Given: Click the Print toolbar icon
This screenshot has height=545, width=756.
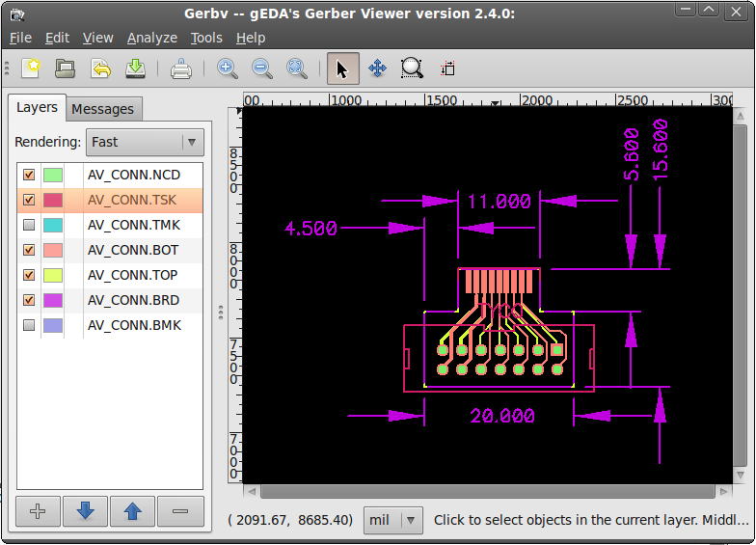Looking at the screenshot, I should 181,68.
